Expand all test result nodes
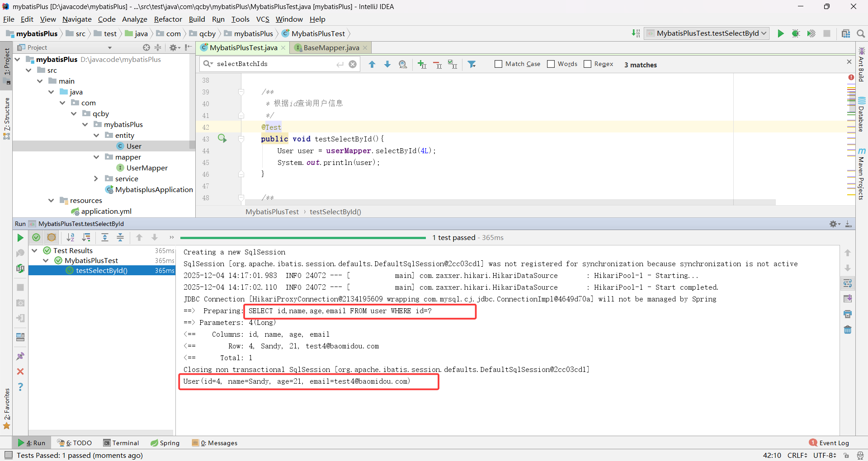This screenshot has height=461, width=868. (x=105, y=237)
